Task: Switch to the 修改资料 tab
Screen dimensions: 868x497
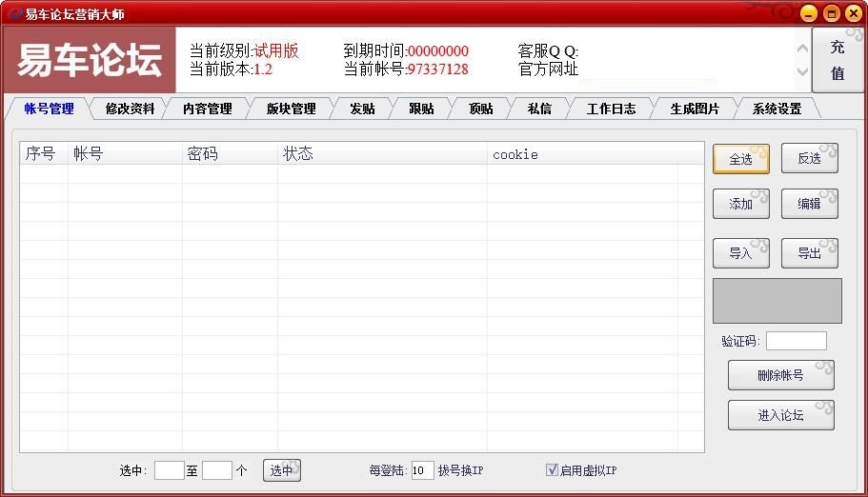Action: coord(130,109)
